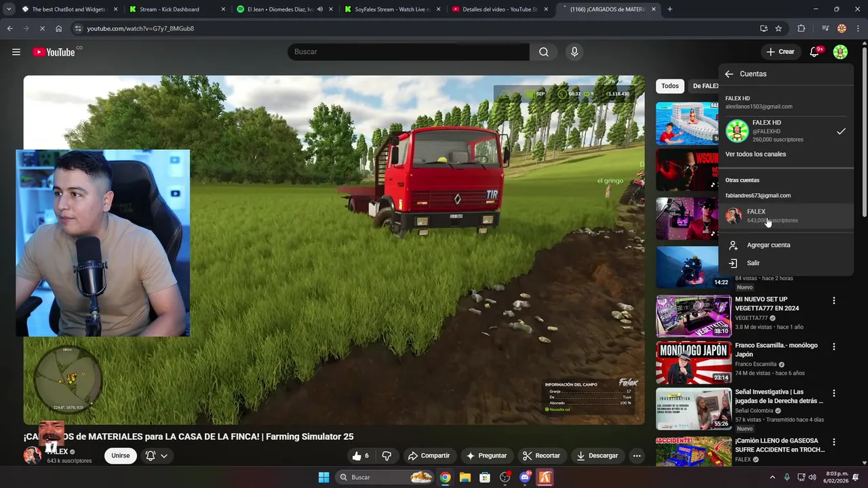Viewport: 868px width, 488px height.
Task: Open the YouTube hamburger guide menu
Action: click(x=16, y=52)
